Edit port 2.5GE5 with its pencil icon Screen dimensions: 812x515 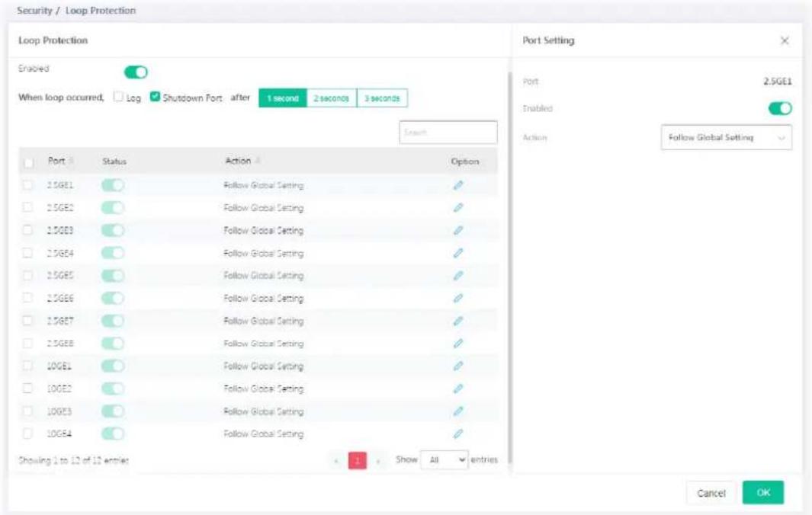(457, 276)
